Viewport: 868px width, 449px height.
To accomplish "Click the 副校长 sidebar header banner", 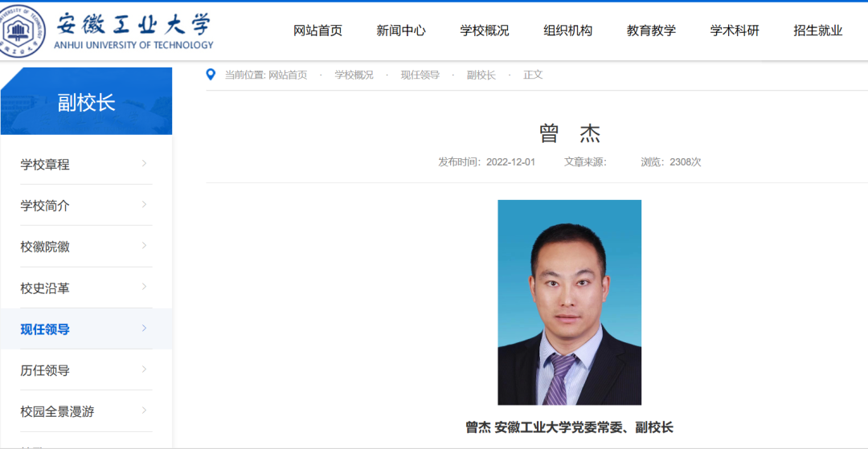I will tap(86, 101).
